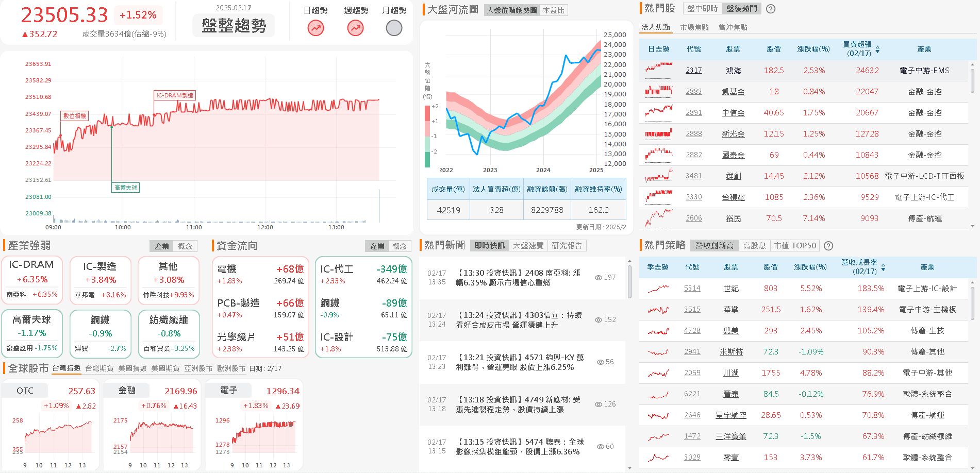Open stock link 鴻海
Screen dimensions: 980x473
pyautogui.click(x=733, y=71)
